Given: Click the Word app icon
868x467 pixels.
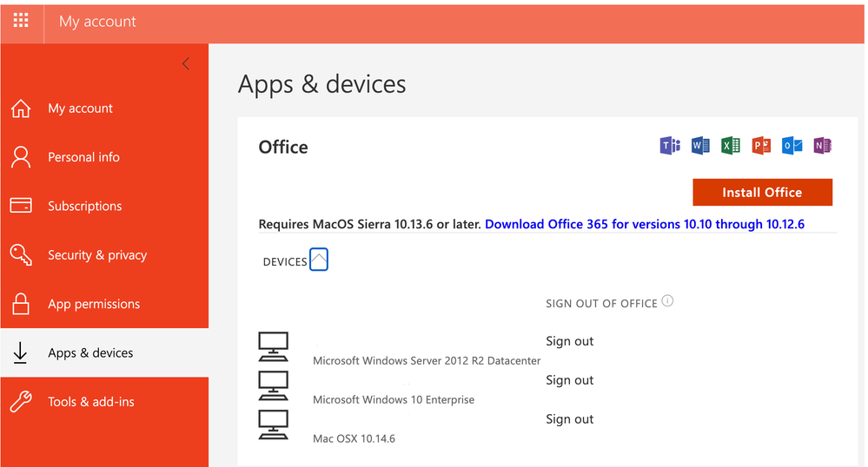Looking at the screenshot, I should (700, 146).
